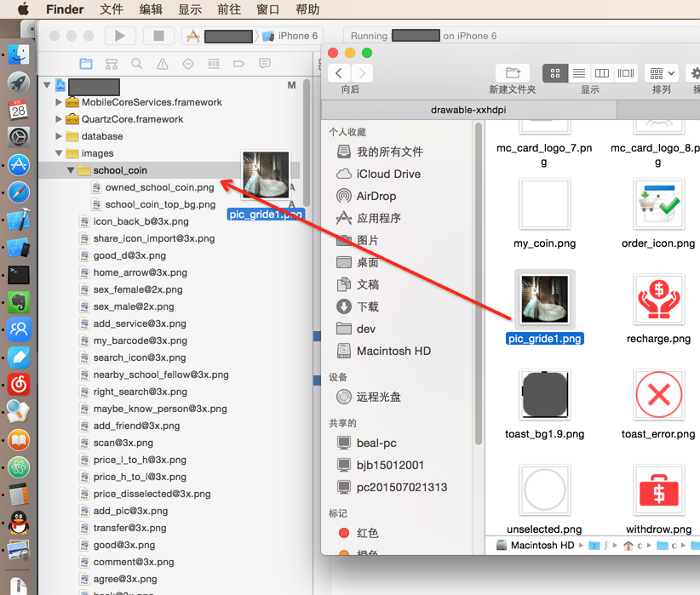Viewport: 700px width, 595px height.
Task: Select recharge.png thumbnail
Action: coord(659,300)
